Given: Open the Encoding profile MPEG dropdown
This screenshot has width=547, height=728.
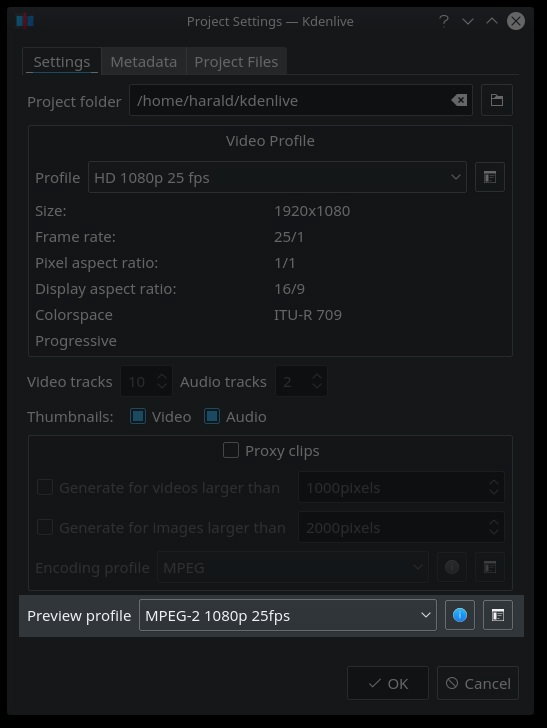Looking at the screenshot, I should [293, 567].
